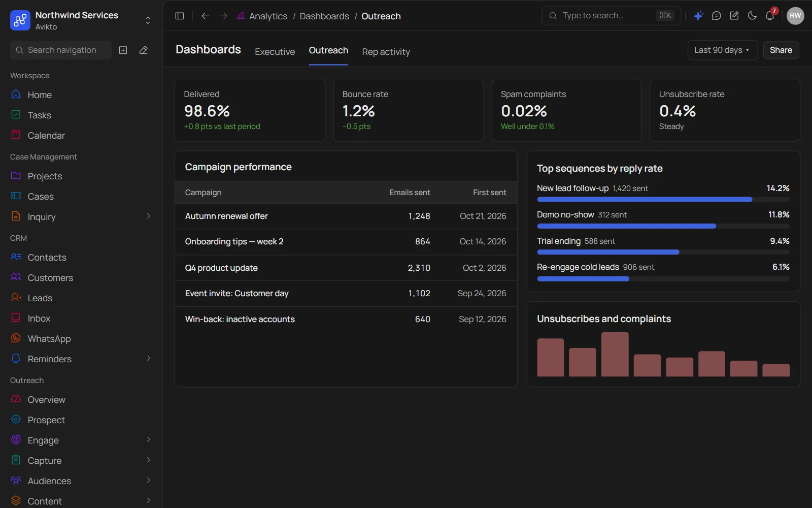Expand the Audiences chevron
Image resolution: width=812 pixels, height=508 pixels.
pyautogui.click(x=148, y=481)
